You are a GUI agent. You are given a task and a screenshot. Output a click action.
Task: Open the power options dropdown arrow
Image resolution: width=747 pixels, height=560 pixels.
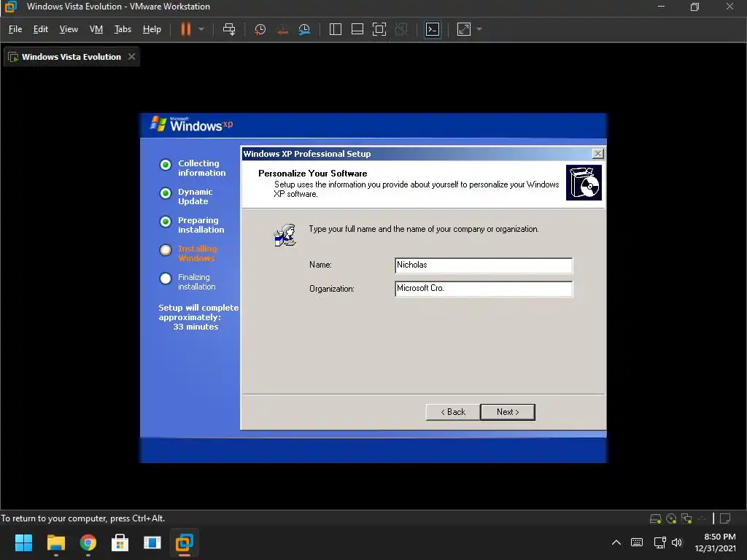[x=201, y=29]
